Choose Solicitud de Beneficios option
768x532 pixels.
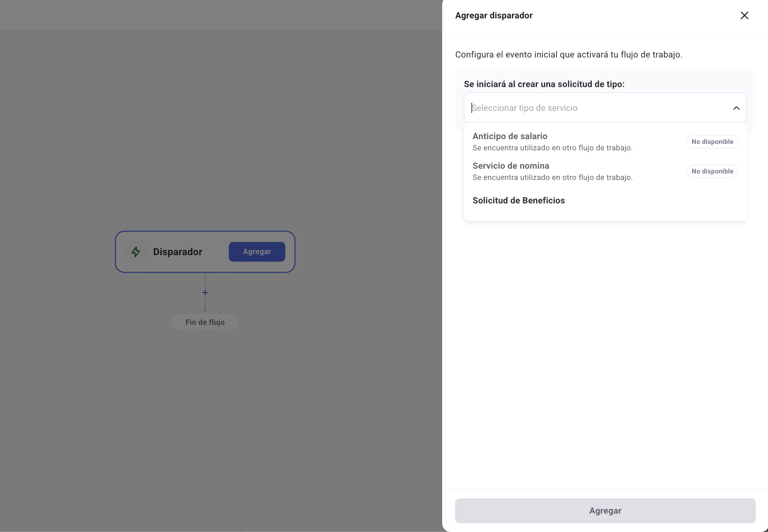[518, 200]
